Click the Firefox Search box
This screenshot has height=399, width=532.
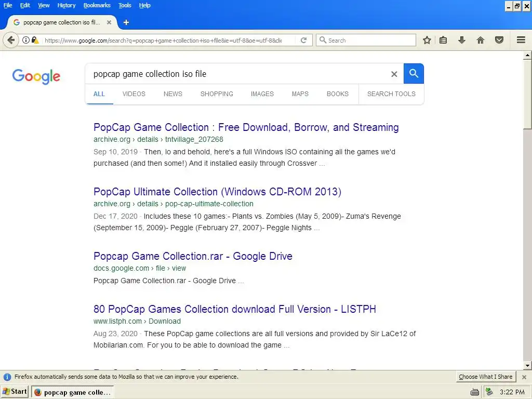366,40
